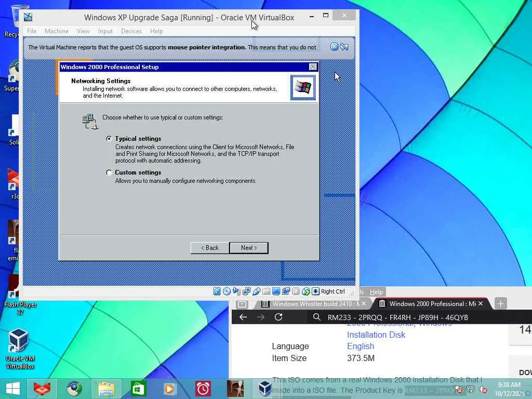
Task: Click the don't-show-again notification icon
Action: [x=344, y=47]
